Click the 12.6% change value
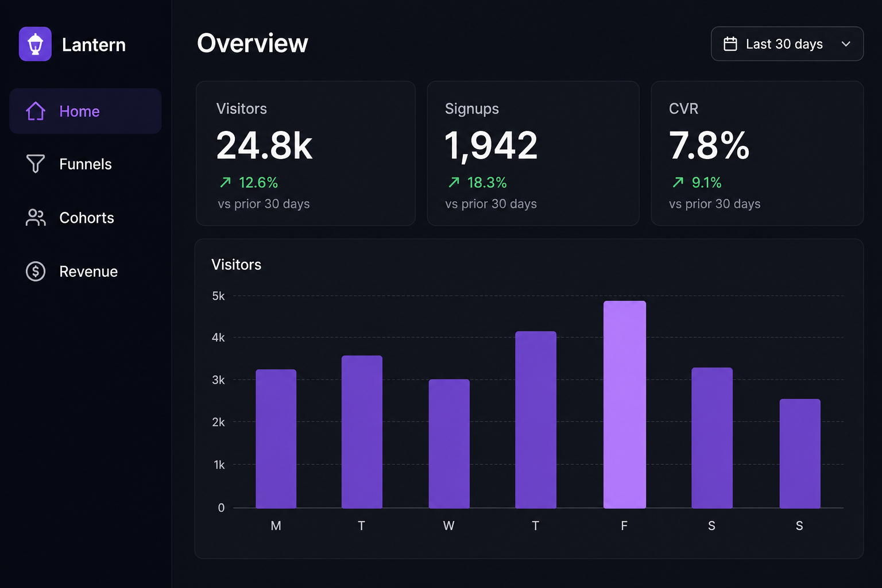This screenshot has width=882, height=588. point(258,183)
